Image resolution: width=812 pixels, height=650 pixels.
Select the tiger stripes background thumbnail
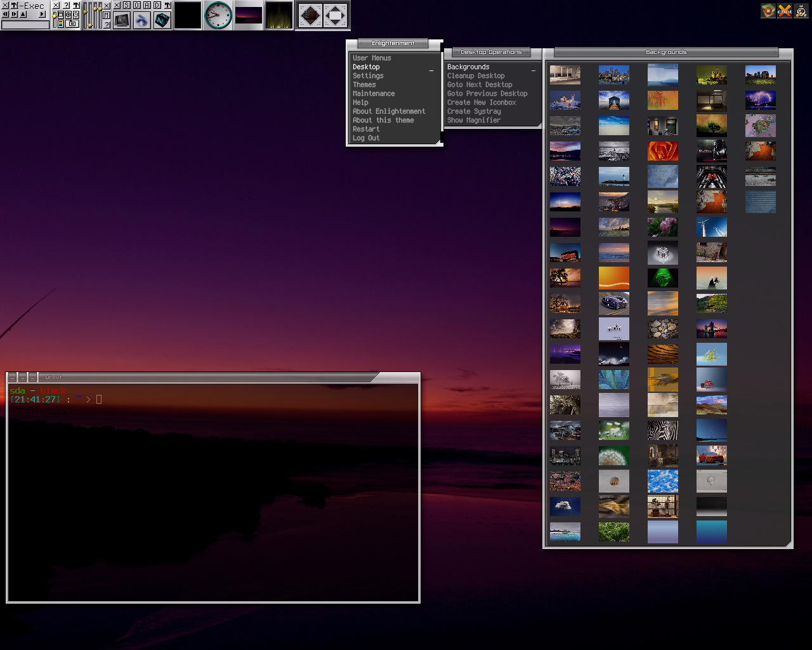click(663, 354)
